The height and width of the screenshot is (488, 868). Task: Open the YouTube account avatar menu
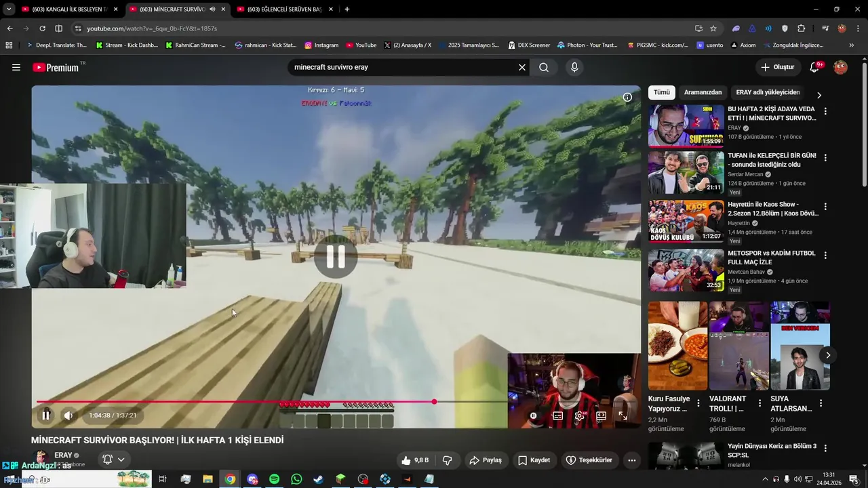(840, 67)
